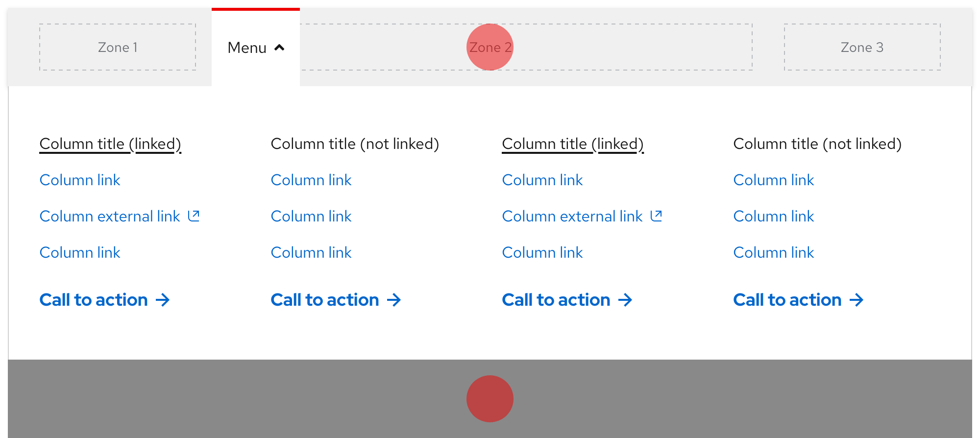Click the arrow icon on first Call to action
The width and height of the screenshot is (980, 438).
point(163,300)
